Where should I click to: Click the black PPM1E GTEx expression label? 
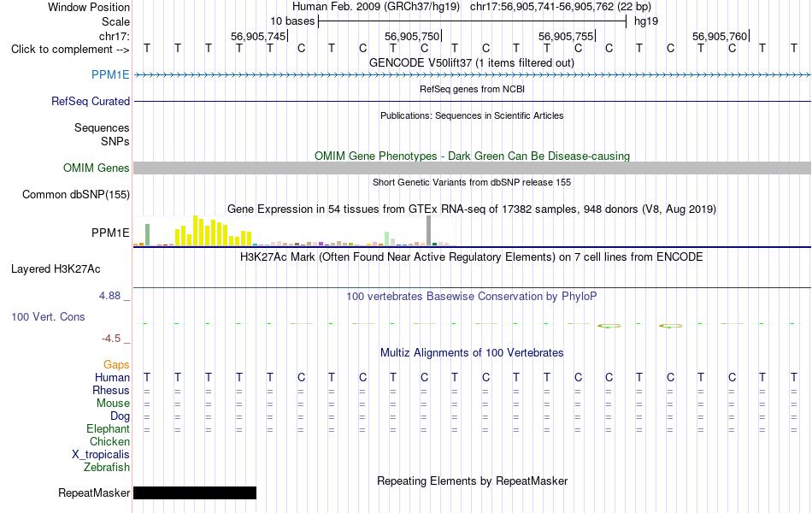coord(110,233)
